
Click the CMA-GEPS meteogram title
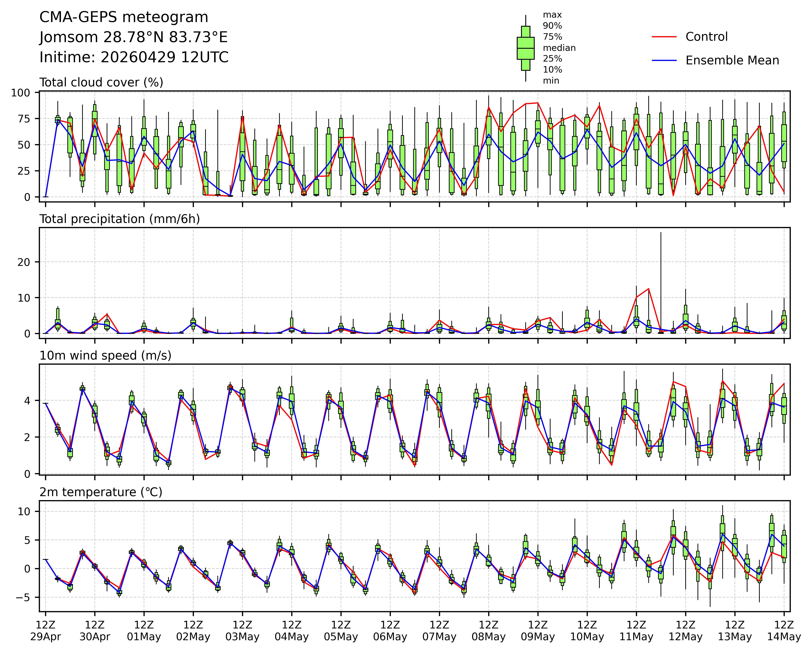point(124,17)
